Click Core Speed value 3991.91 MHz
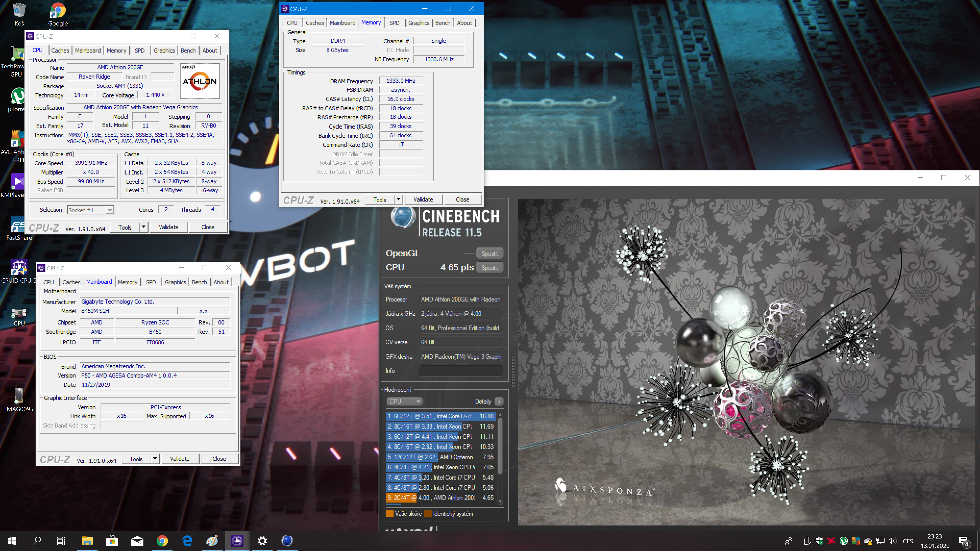980x551 pixels. [91, 163]
